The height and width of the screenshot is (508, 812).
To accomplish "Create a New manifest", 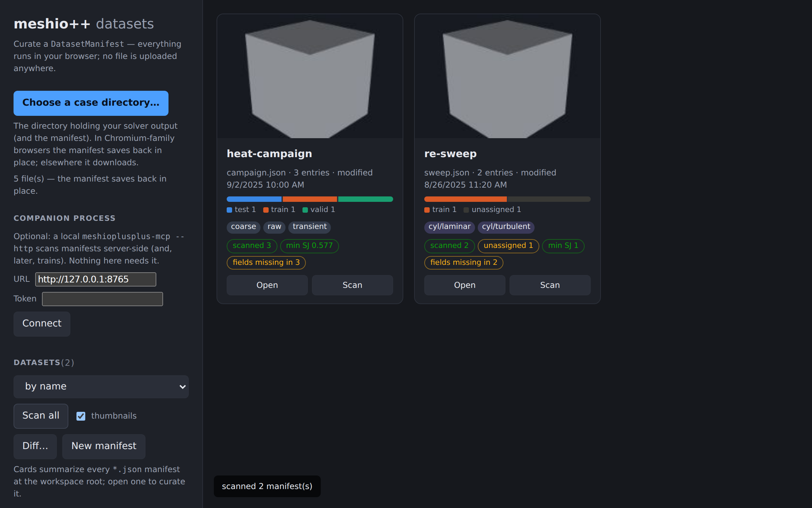I will point(104,446).
